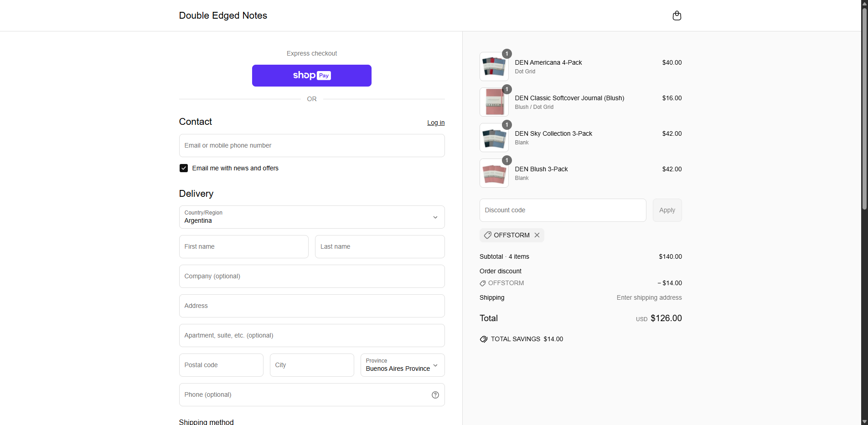This screenshot has width=868, height=425.
Task: Pay with the Shop Pay express button
Action: (312, 76)
